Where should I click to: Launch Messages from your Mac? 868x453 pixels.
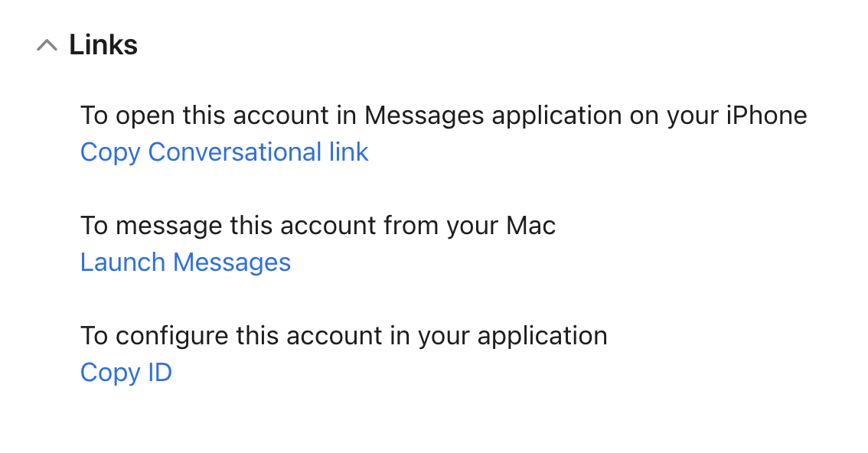point(185,262)
